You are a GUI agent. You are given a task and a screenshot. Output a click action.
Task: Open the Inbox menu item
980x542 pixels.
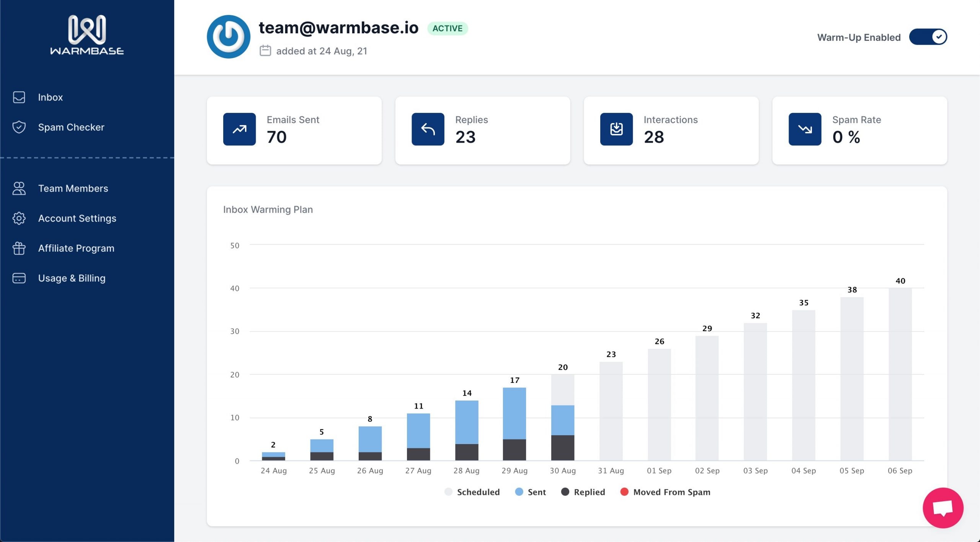click(x=50, y=97)
